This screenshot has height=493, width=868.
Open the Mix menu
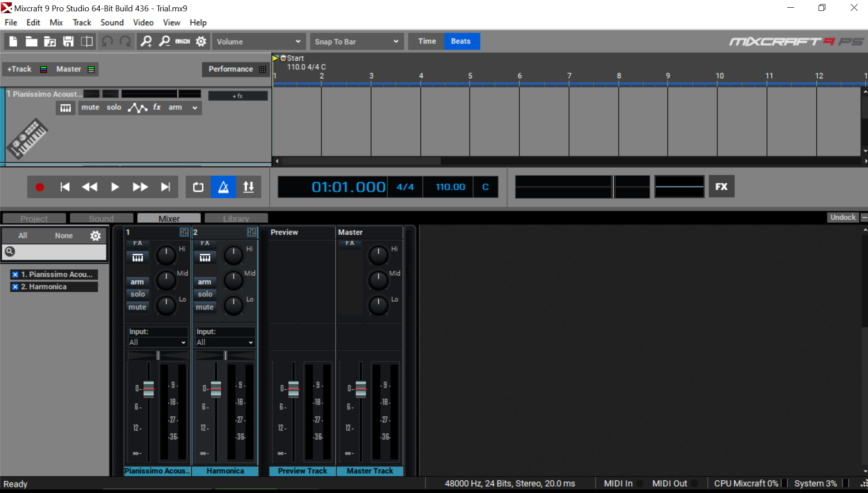56,23
